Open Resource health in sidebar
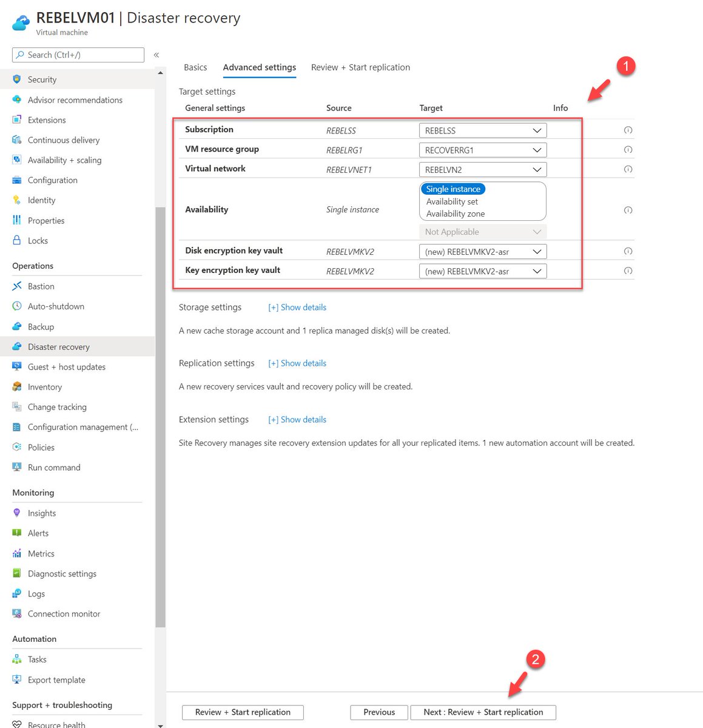Screen dimensions: 703x728 click(56, 724)
